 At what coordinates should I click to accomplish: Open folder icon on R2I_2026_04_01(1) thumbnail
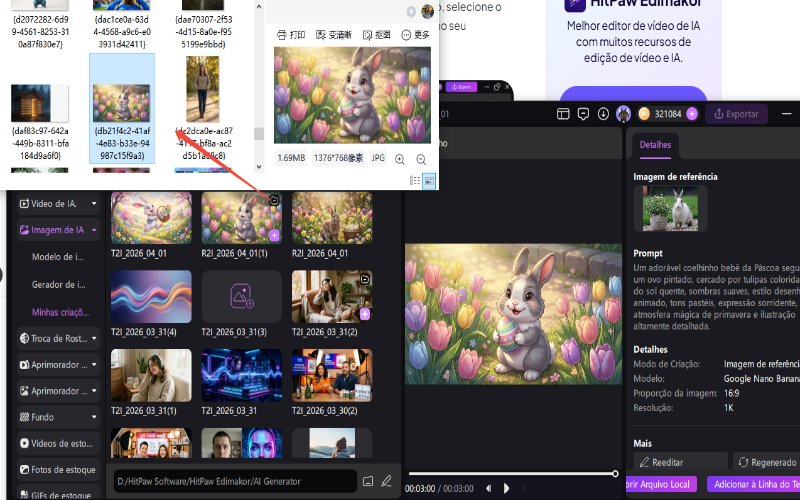coord(274,200)
